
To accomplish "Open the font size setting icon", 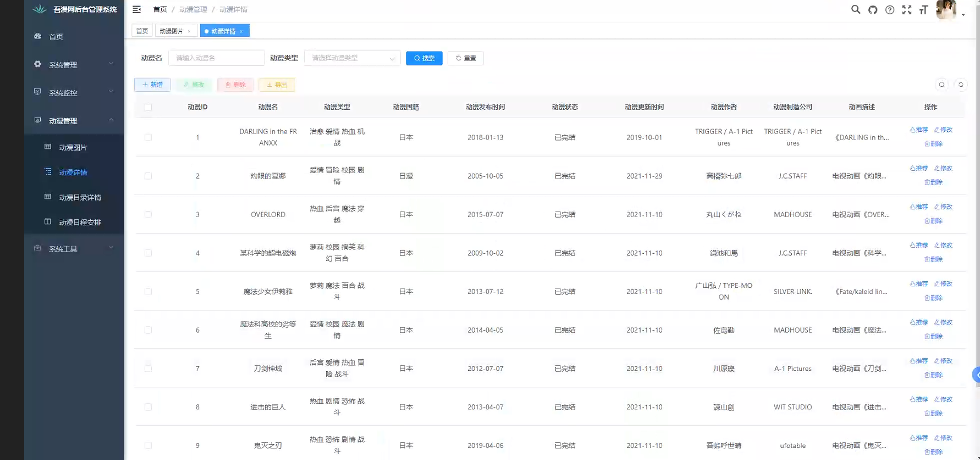I will click(x=924, y=9).
